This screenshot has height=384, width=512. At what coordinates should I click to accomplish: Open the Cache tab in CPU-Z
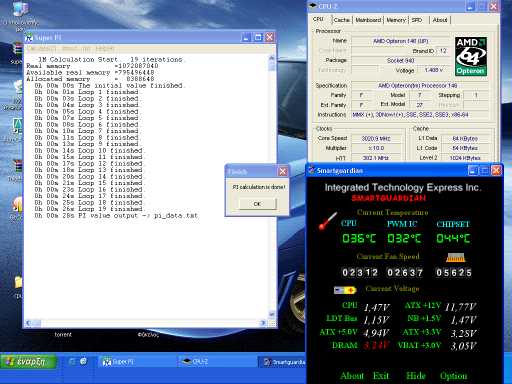(342, 20)
